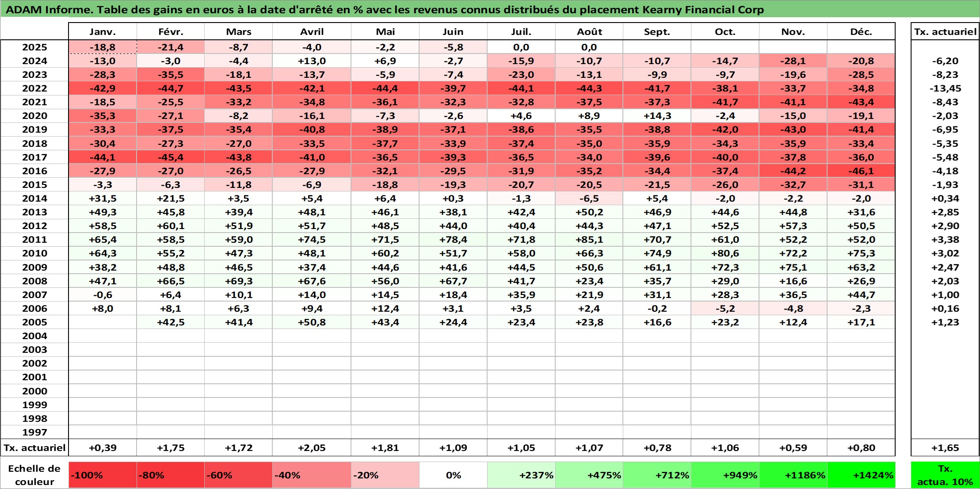Click the 'Tx. actuariel' right column header
This screenshot has height=489, width=980.
(945, 32)
